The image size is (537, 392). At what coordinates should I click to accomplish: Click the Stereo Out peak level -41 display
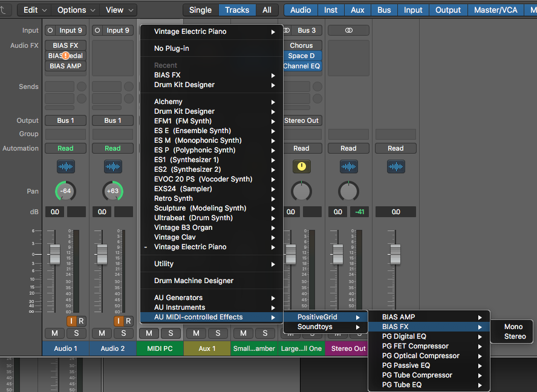(359, 212)
